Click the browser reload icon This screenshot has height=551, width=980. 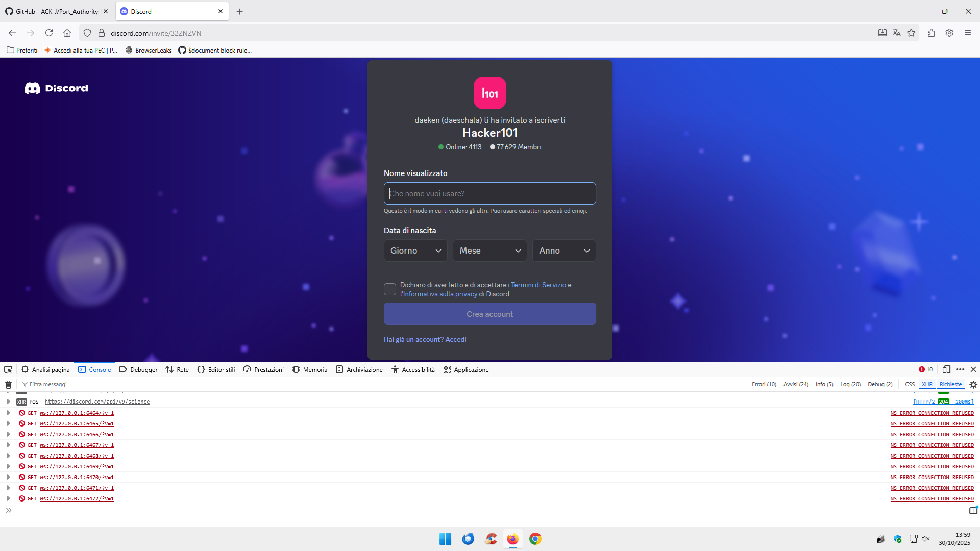coord(49,33)
